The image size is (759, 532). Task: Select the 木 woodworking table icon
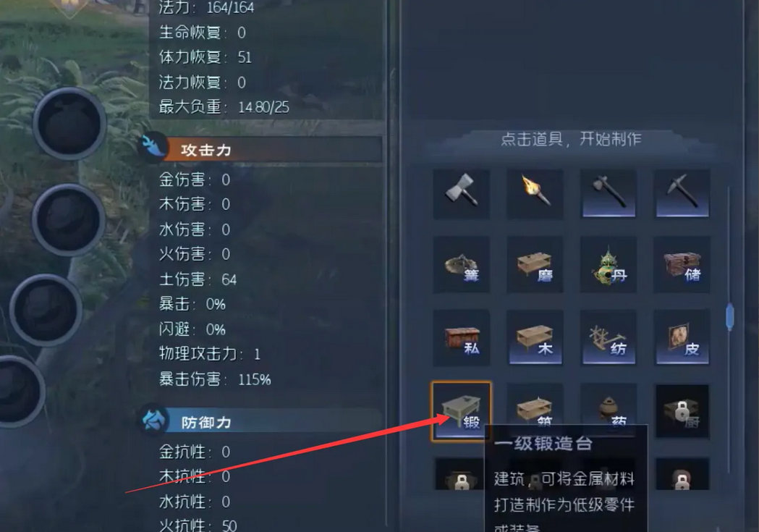(x=535, y=338)
